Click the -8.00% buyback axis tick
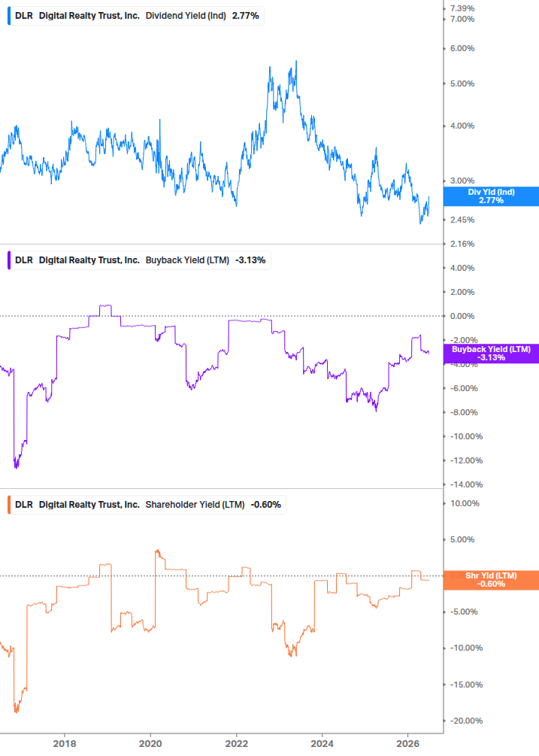The width and height of the screenshot is (539, 756). click(x=464, y=413)
